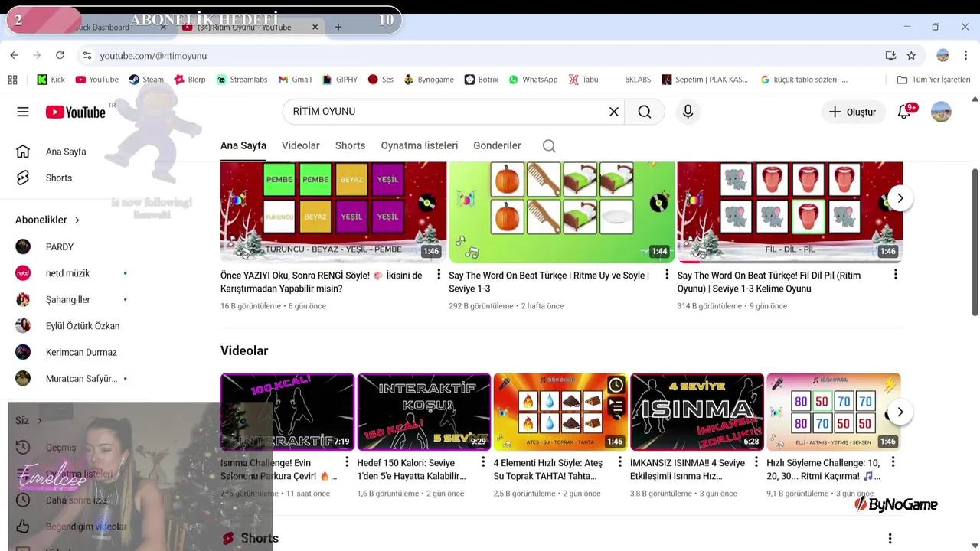The height and width of the screenshot is (551, 980).
Task: Open the Kick bookmark
Action: coord(51,80)
